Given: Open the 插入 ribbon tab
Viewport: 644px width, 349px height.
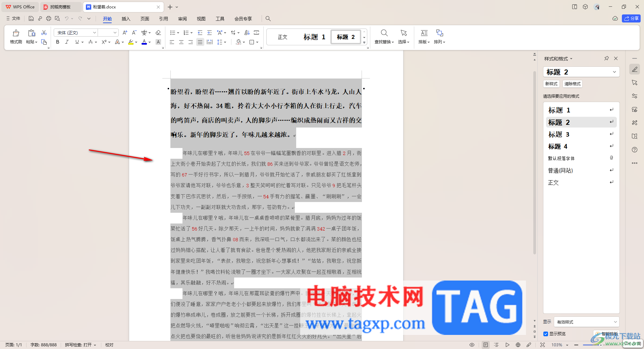Looking at the screenshot, I should pos(126,19).
